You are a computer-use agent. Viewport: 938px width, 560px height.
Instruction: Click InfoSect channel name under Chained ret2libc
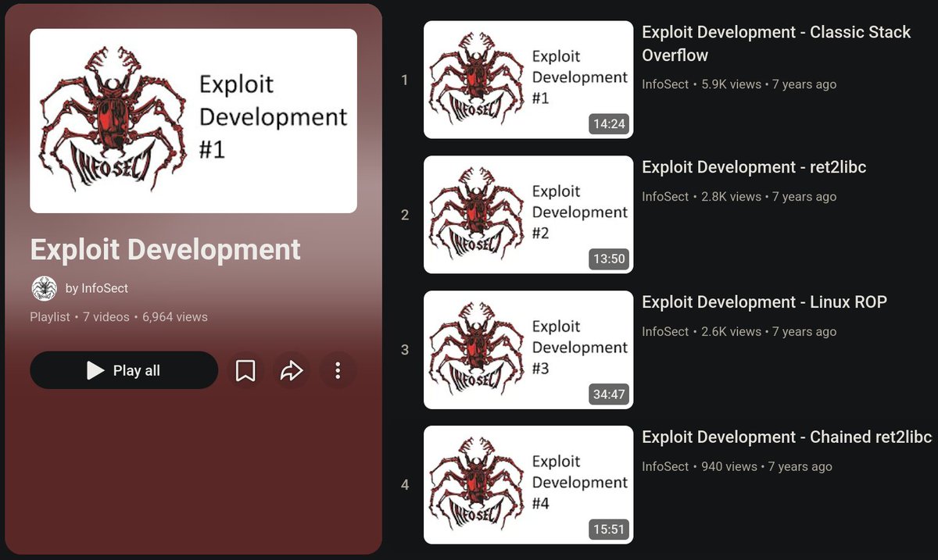click(665, 467)
